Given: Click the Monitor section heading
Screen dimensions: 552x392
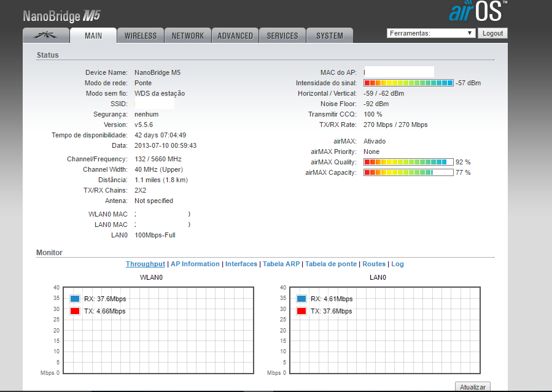Looking at the screenshot, I should tap(49, 253).
